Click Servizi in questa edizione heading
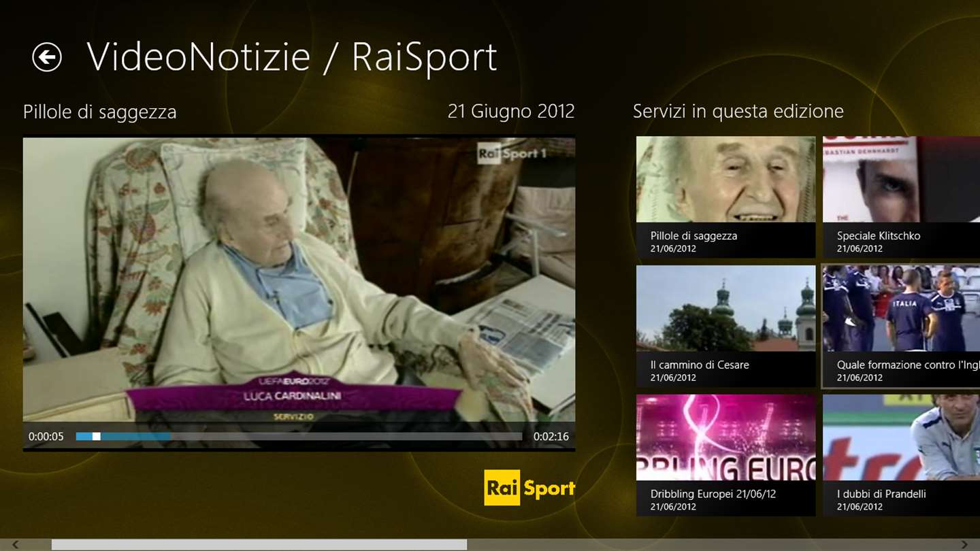 click(738, 112)
